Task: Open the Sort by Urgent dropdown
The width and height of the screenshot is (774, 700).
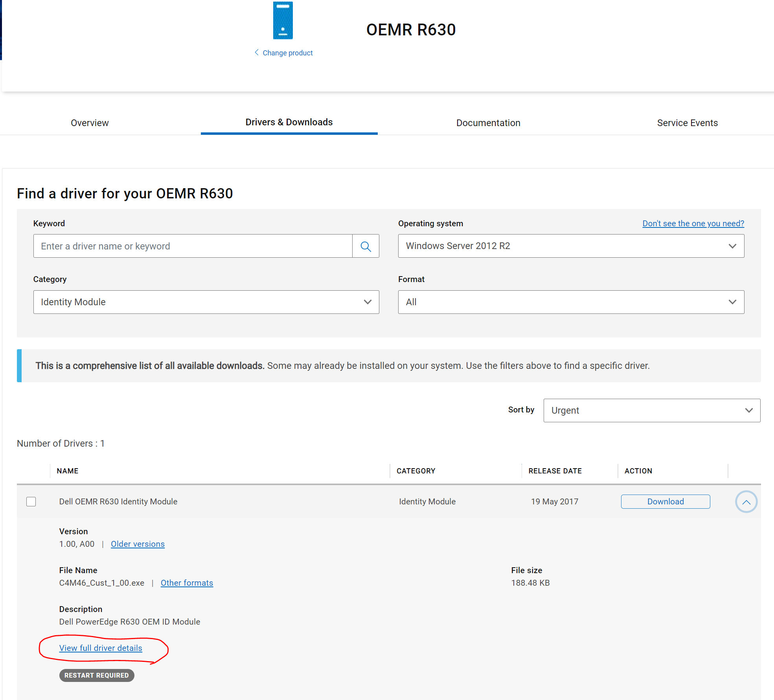Action: [x=652, y=410]
